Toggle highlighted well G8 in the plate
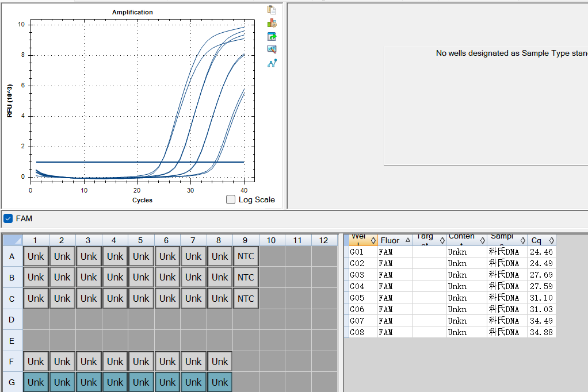 coord(219,382)
